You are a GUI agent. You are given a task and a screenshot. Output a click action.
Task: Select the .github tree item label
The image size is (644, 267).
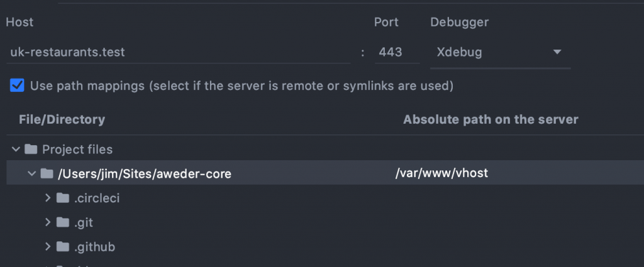pos(94,247)
